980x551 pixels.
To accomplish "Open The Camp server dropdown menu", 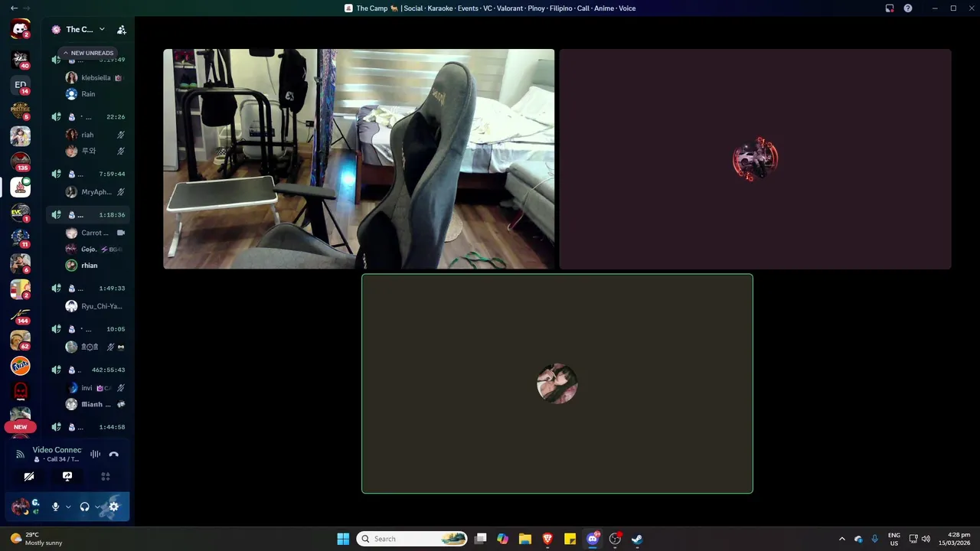I will [84, 30].
